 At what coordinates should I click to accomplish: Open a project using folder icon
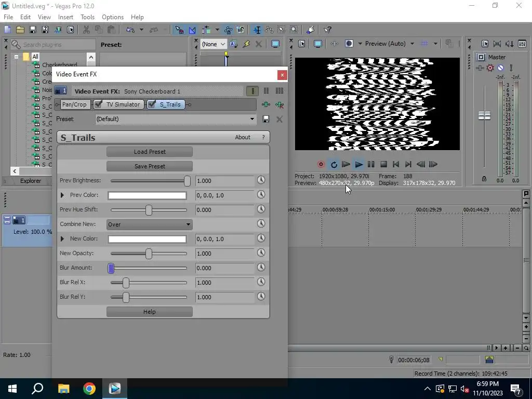[x=20, y=30]
